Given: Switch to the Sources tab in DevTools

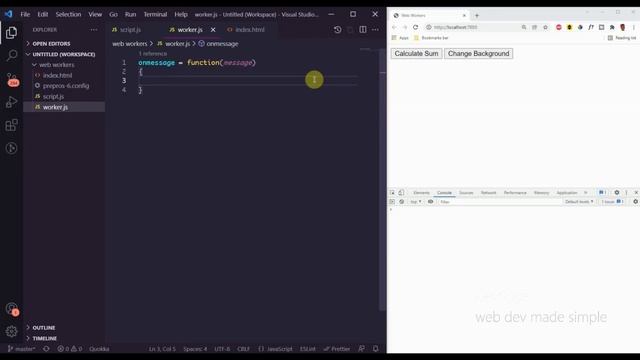Looking at the screenshot, I should pyautogui.click(x=466, y=192).
